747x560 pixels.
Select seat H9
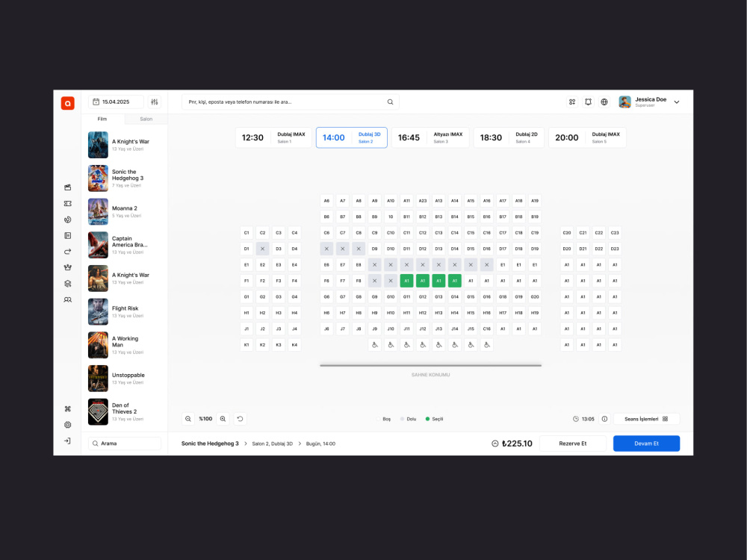[x=374, y=313]
